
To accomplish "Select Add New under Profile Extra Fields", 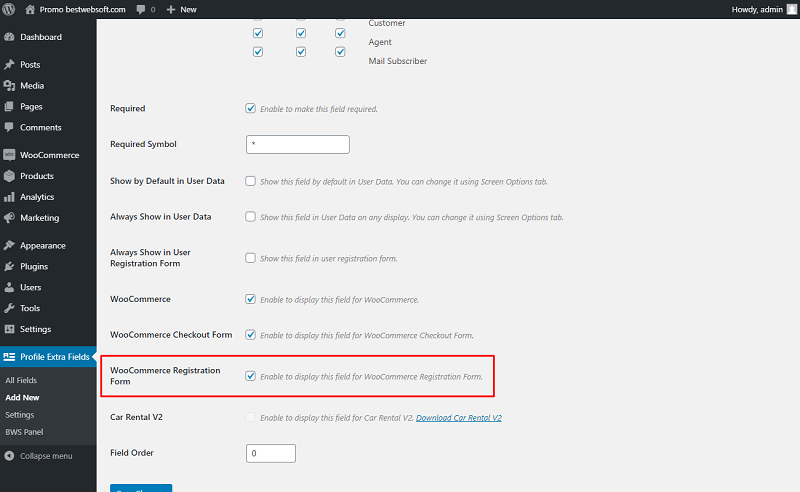I will coord(22,398).
